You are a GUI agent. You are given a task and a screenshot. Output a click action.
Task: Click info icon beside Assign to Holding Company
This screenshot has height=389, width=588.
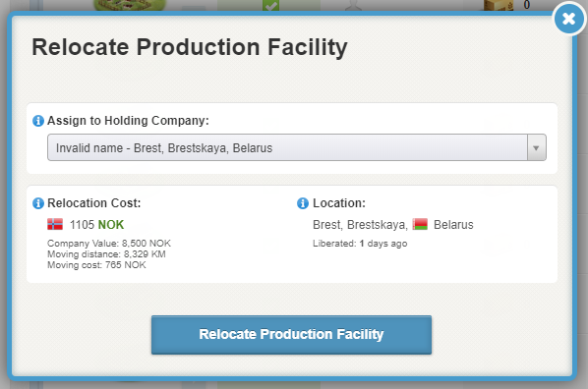[38, 121]
